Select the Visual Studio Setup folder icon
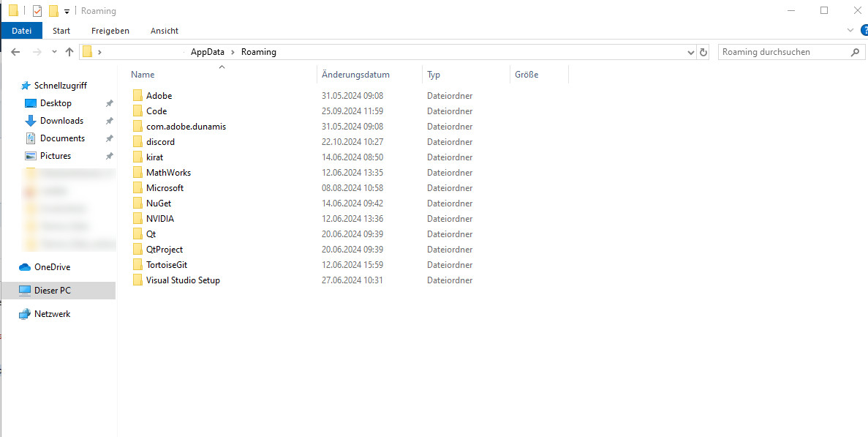 click(137, 280)
